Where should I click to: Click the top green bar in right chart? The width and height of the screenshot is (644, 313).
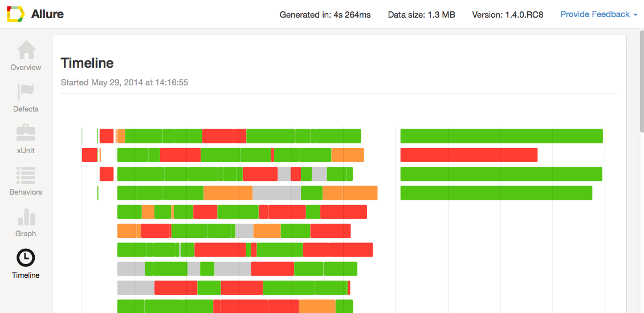pos(502,136)
